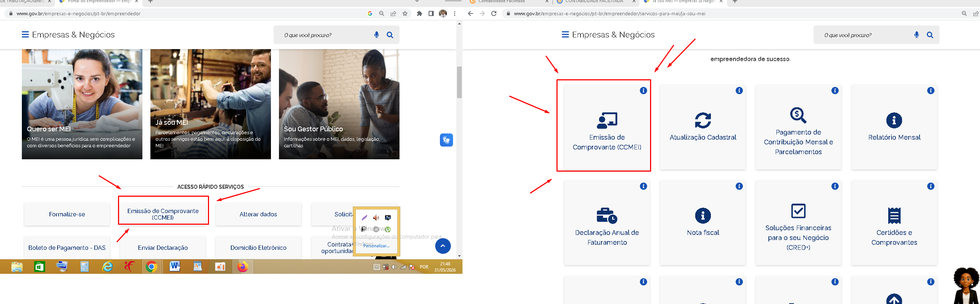Click the Enviar Declaração button

point(163,248)
